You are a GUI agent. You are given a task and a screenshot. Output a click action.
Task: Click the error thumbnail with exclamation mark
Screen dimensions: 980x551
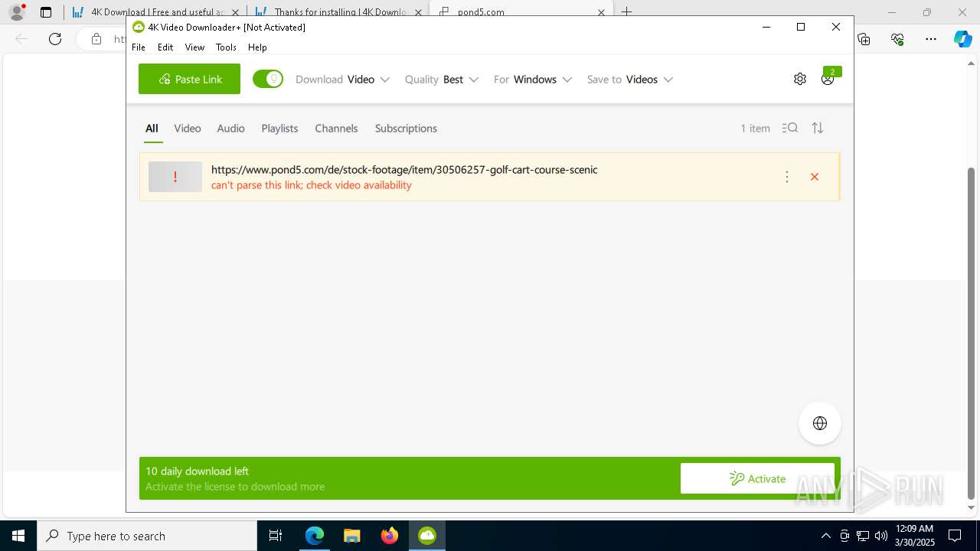pos(175,177)
